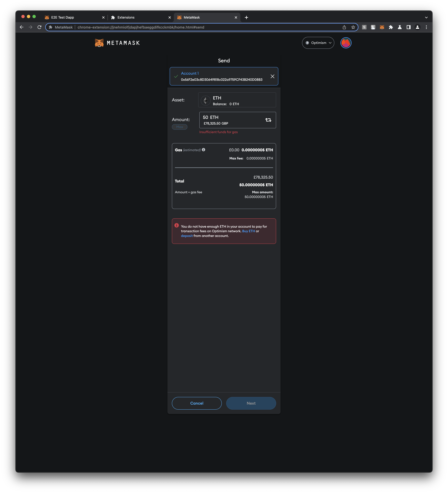
Task: Reload the page with the refresh icon
Action: click(39, 27)
